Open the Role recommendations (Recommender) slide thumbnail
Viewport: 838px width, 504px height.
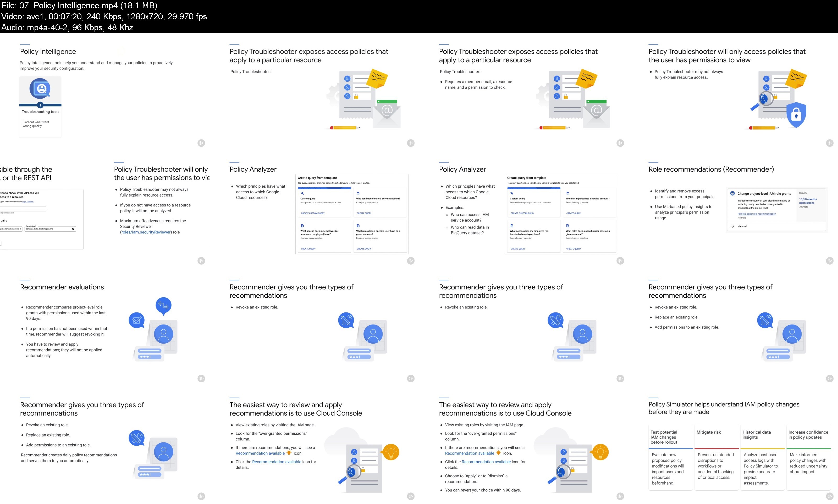pos(733,210)
